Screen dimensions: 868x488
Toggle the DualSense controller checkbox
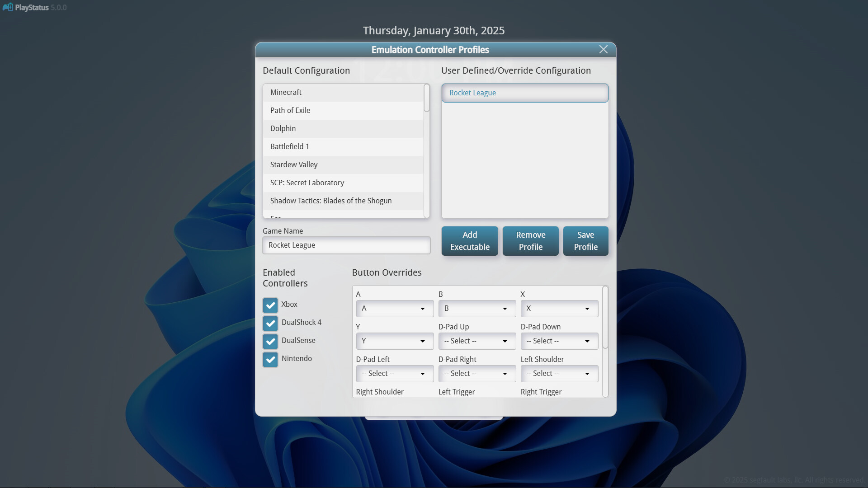click(270, 341)
